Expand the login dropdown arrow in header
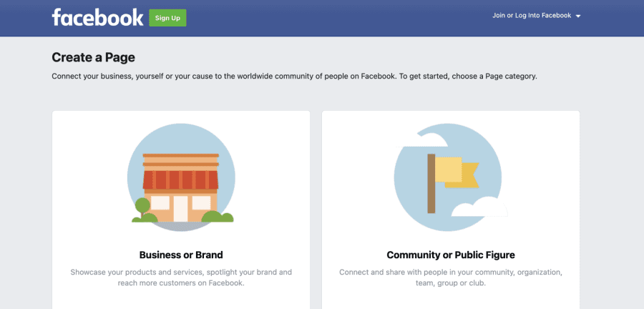Viewport: 644px width, 309px height. point(578,16)
